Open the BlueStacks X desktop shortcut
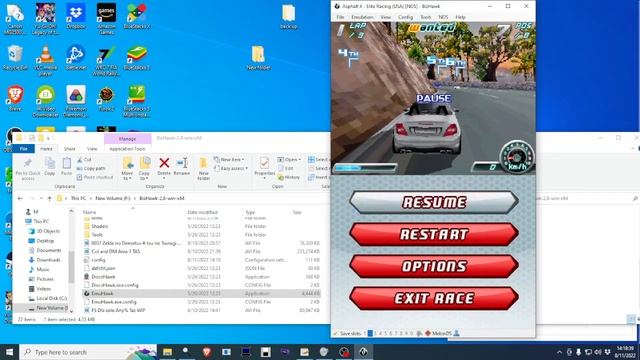The height and width of the screenshot is (360, 640). point(137,17)
